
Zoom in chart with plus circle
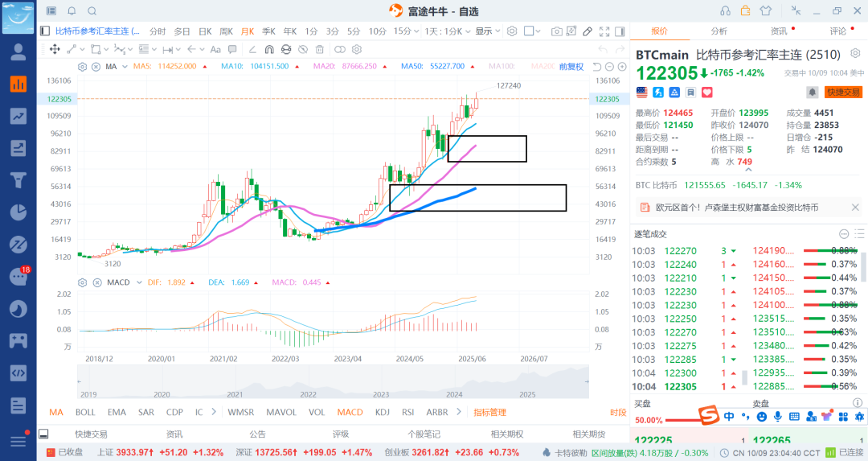point(622,67)
